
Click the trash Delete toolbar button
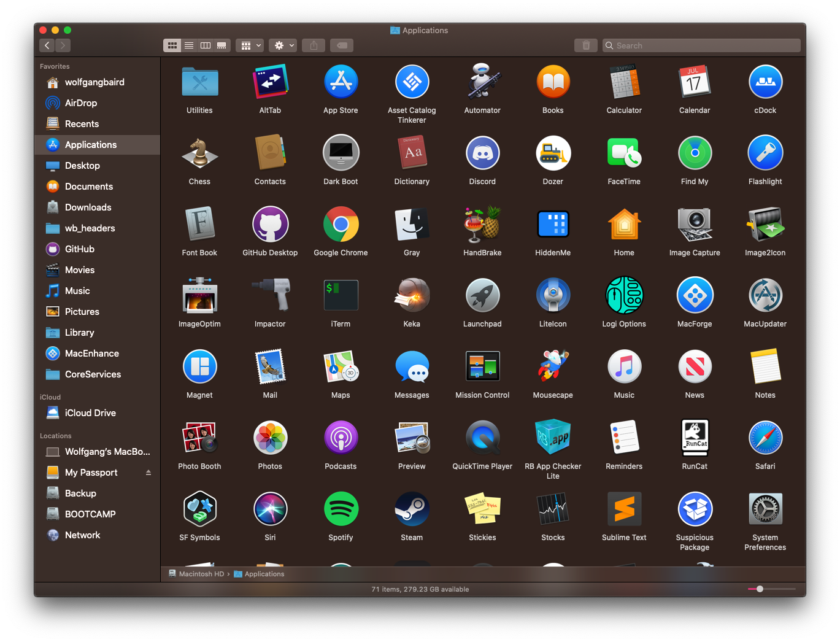(x=586, y=45)
